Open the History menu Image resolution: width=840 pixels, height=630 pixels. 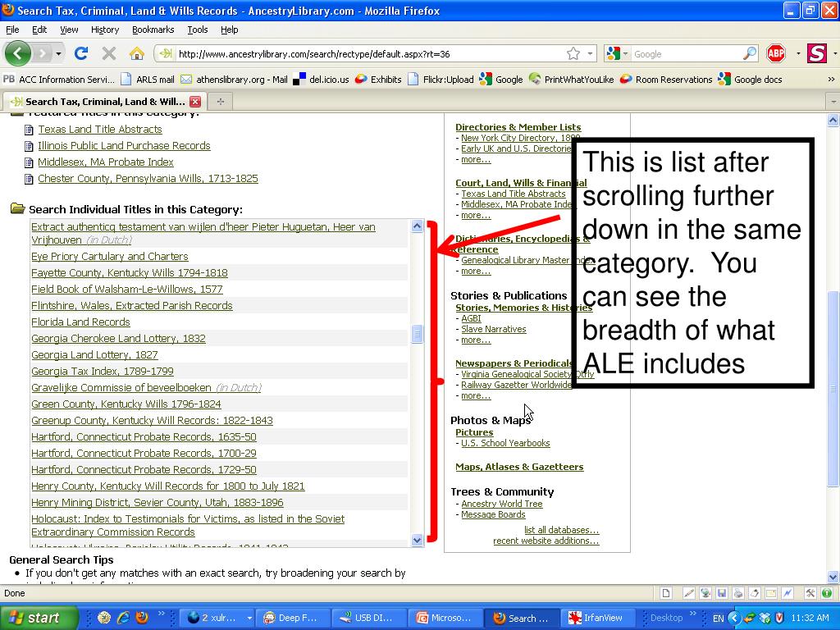coord(104,30)
